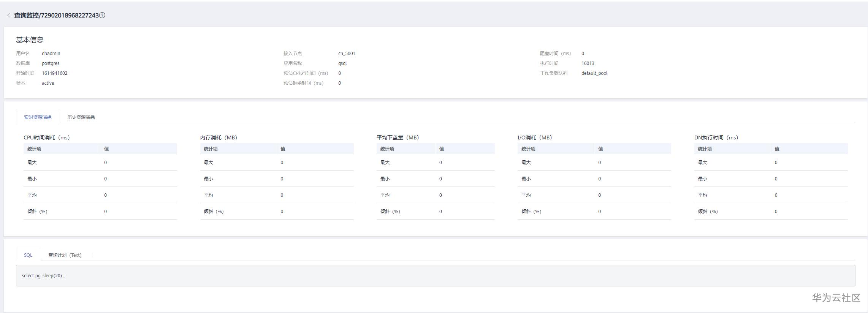Select the SQL tab
868x313 pixels.
pyautogui.click(x=28, y=255)
